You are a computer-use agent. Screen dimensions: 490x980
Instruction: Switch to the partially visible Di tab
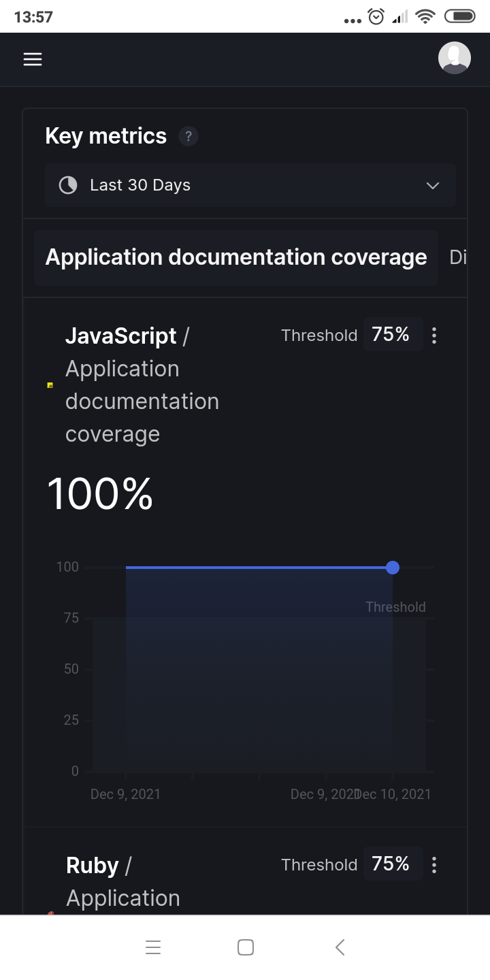(458, 257)
